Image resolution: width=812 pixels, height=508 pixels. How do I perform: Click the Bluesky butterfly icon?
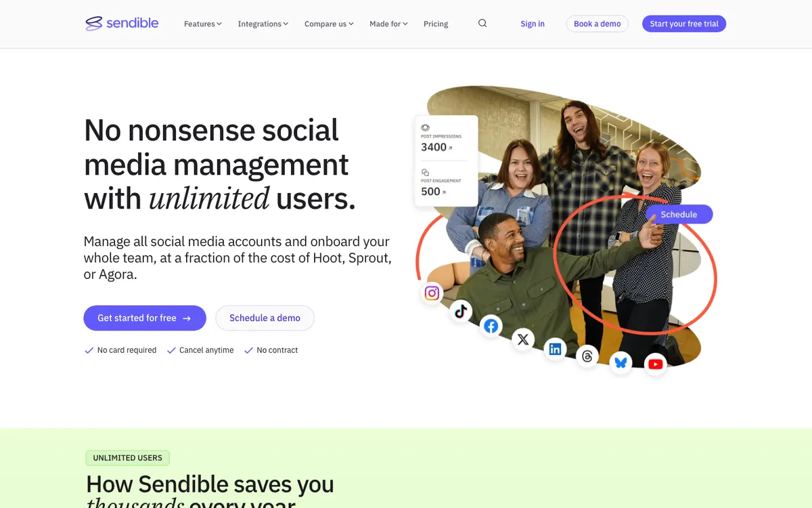click(x=621, y=362)
